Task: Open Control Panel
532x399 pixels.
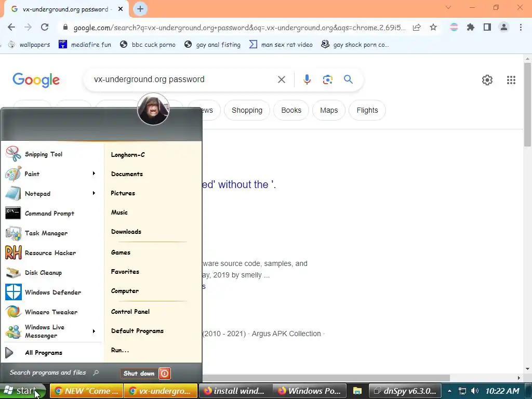Action: pyautogui.click(x=130, y=312)
